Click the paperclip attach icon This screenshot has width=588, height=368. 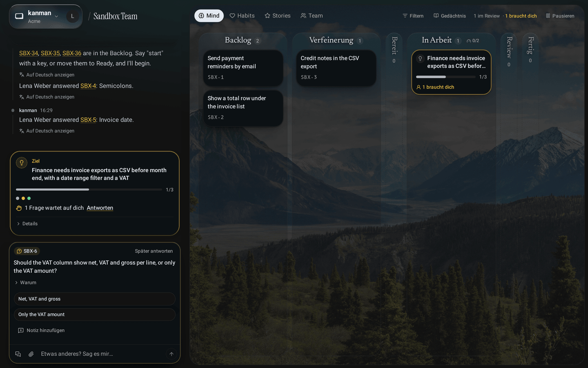pyautogui.click(x=31, y=354)
